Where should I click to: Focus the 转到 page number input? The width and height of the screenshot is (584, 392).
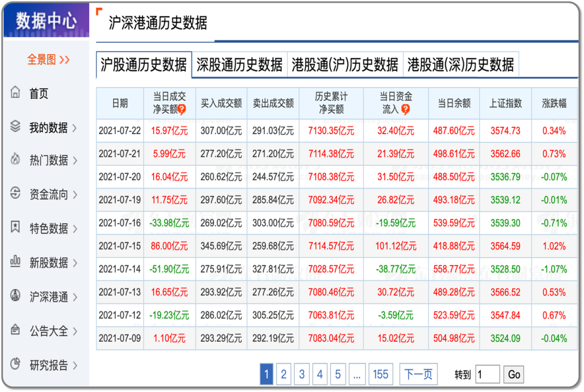pos(488,375)
